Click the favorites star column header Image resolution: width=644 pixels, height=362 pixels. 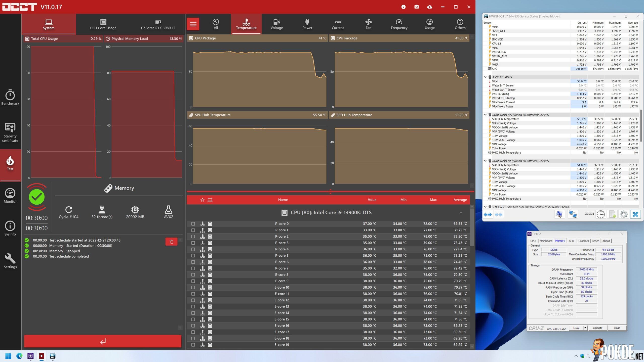point(202,200)
